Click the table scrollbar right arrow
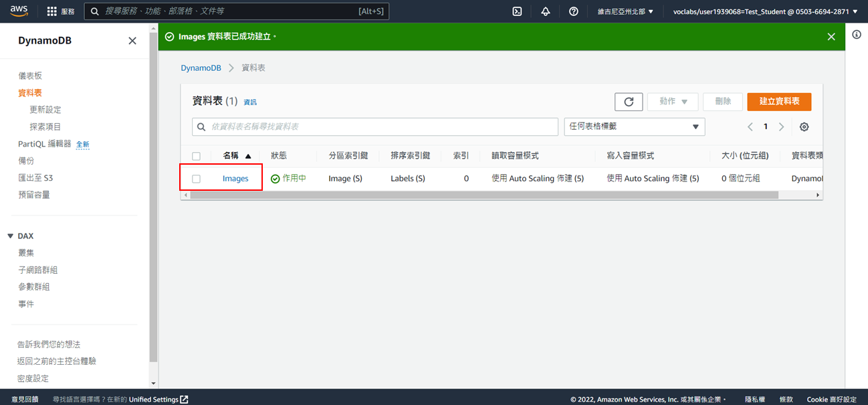This screenshot has height=405, width=868. pos(818,195)
